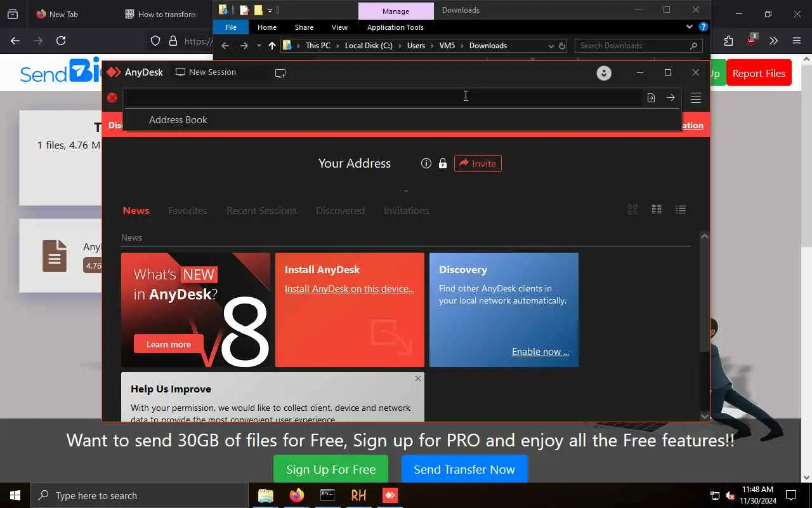Open the notification center in system tray
The height and width of the screenshot is (508, 812).
pos(791,495)
